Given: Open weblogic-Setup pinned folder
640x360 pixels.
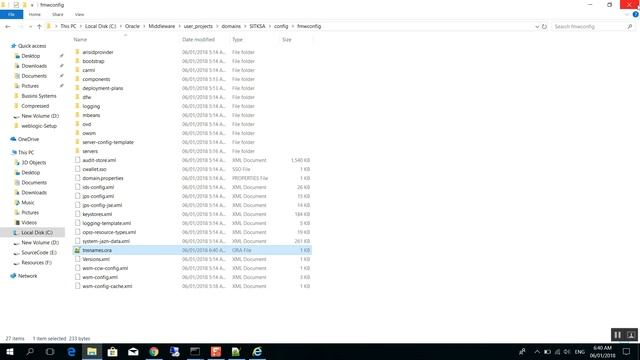Looking at the screenshot, I should (x=39, y=126).
